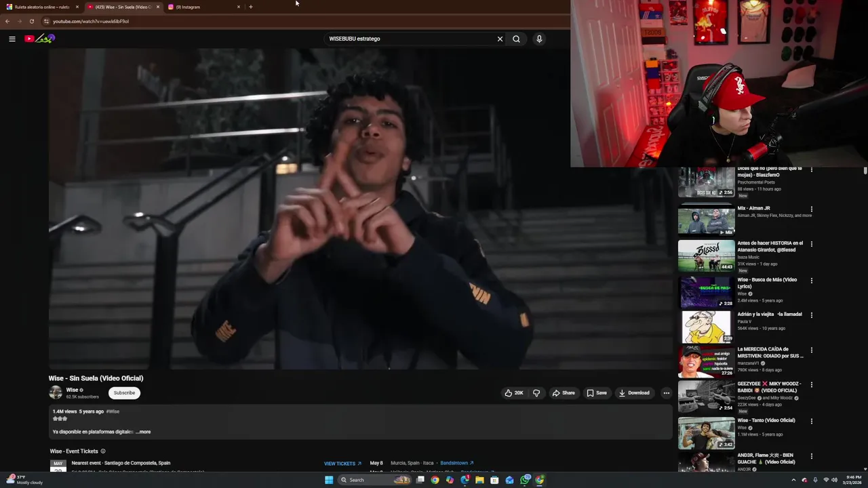This screenshot has width=868, height=488.
Task: Show info icon next to Wise - Event Tickets
Action: 103,451
